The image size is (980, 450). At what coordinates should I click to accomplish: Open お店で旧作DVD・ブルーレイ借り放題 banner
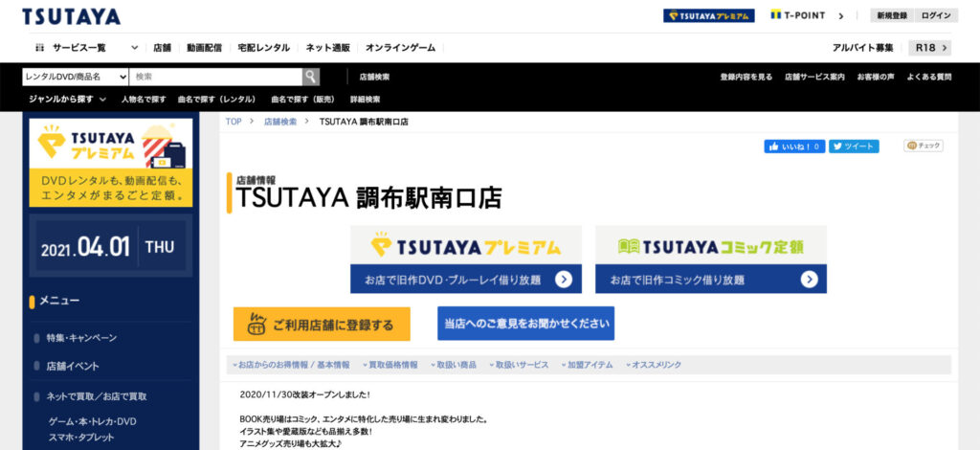[x=466, y=259]
